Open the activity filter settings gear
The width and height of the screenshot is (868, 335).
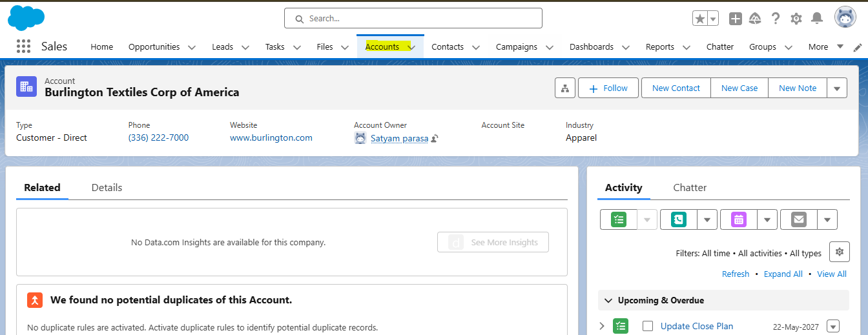pyautogui.click(x=839, y=252)
